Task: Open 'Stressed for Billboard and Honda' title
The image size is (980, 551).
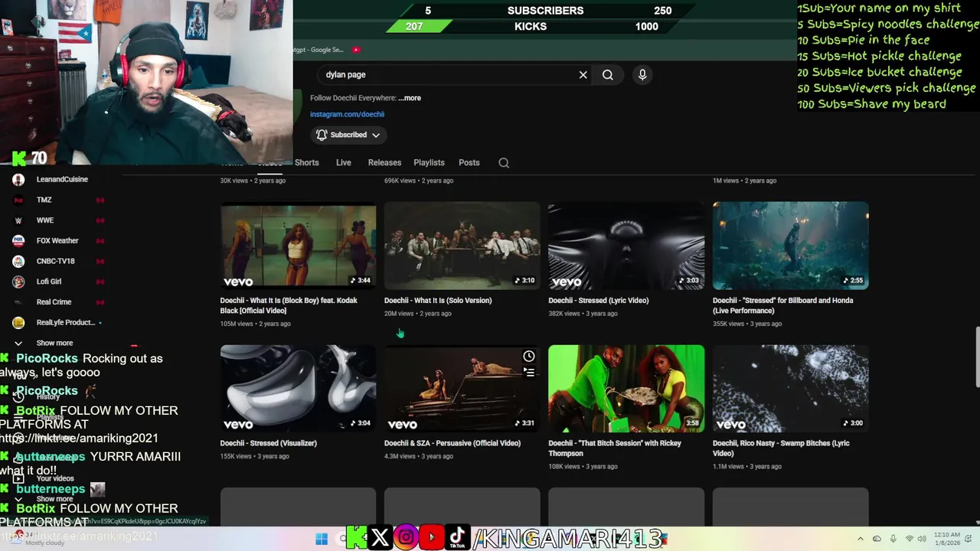Action: [x=782, y=305]
